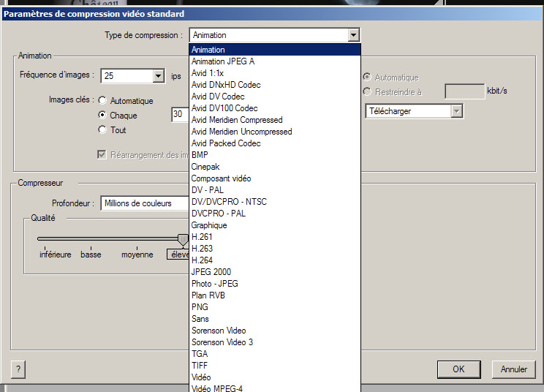This screenshot has width=544, height=392.
Task: Choose Animation JPEG A codec
Action: [275, 61]
